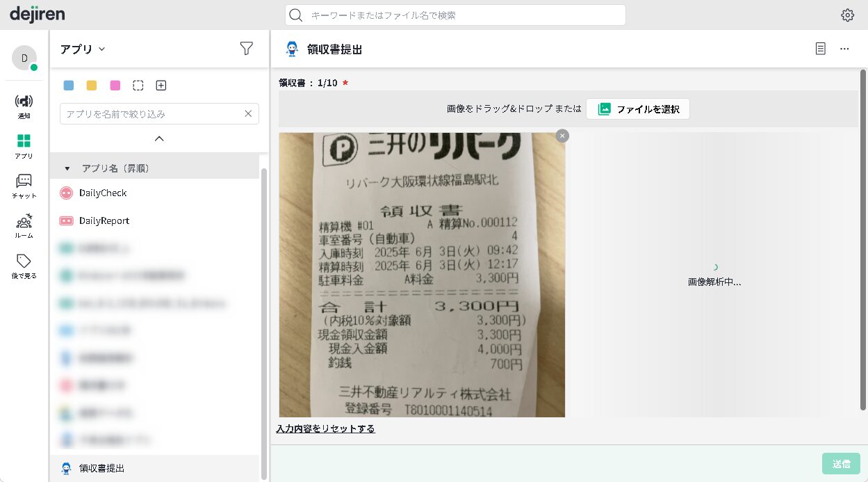868x482 pixels.
Task: Open the three-dot more options menu
Action: [x=844, y=49]
